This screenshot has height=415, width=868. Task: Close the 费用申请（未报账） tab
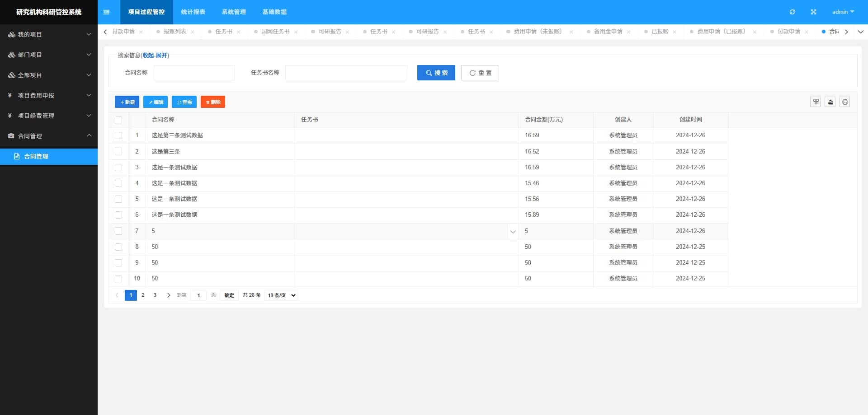pyautogui.click(x=571, y=32)
